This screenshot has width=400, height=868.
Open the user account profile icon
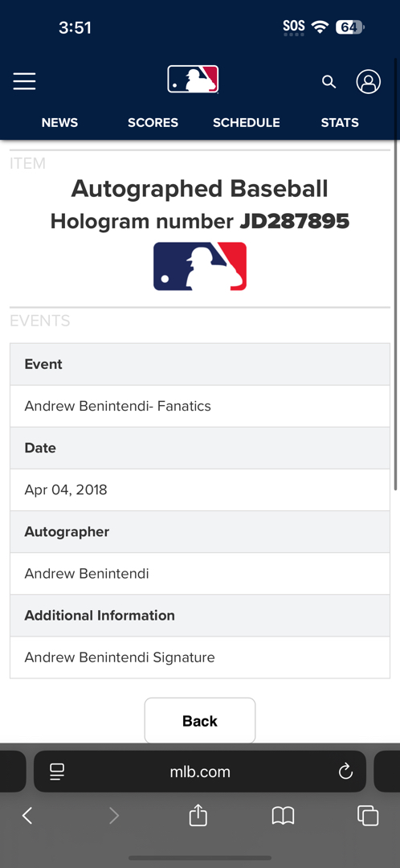pos(369,81)
